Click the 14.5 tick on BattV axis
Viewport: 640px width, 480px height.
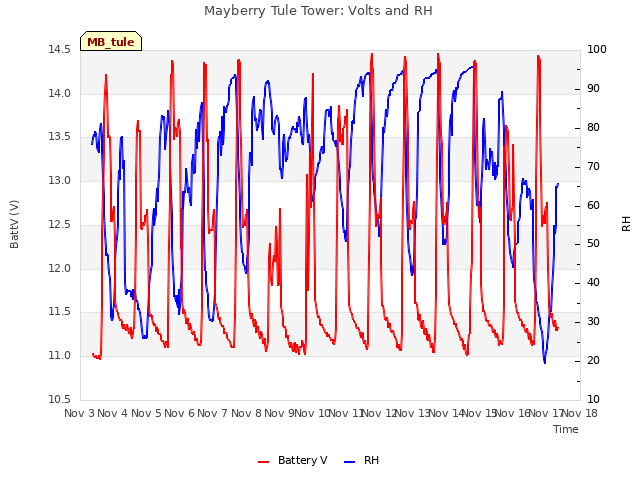pos(60,50)
